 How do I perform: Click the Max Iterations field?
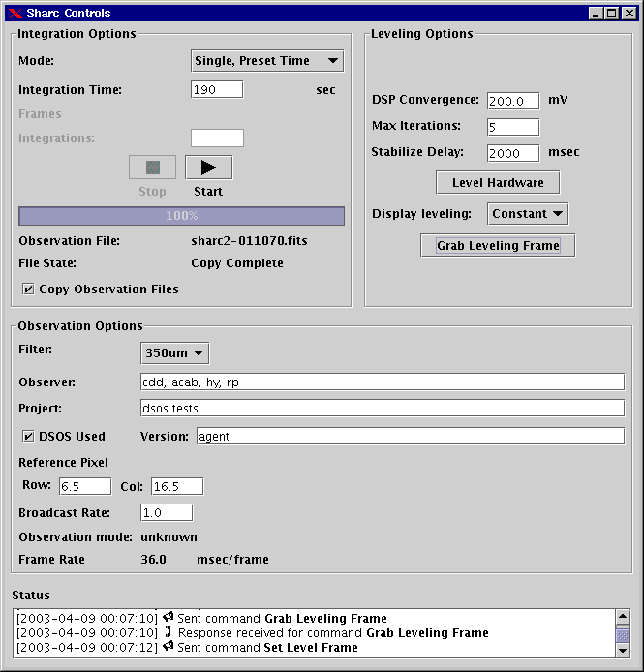(513, 127)
